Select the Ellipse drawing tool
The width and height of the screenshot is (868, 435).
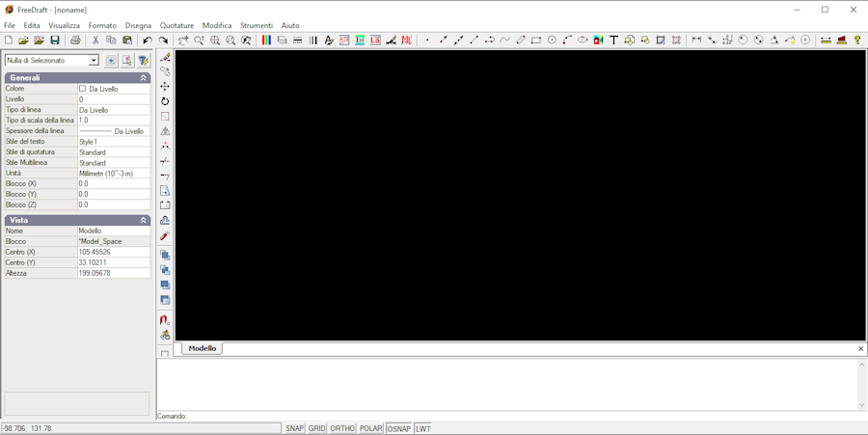tap(583, 40)
